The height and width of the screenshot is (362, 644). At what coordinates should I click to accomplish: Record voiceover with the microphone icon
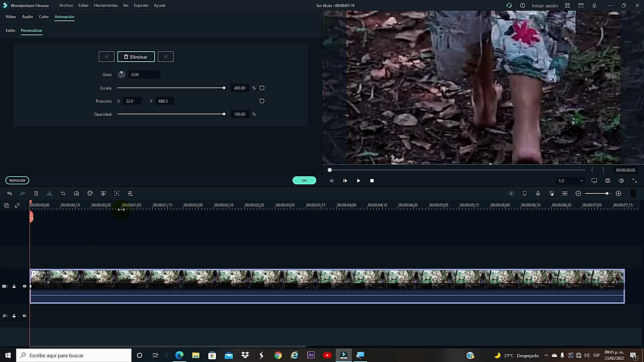pyautogui.click(x=538, y=193)
